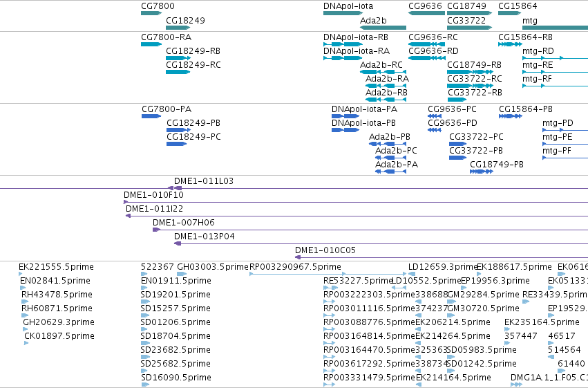The width and height of the screenshot is (588, 388).
Task: Click transcript Ada2b-RC
Action: (x=383, y=72)
